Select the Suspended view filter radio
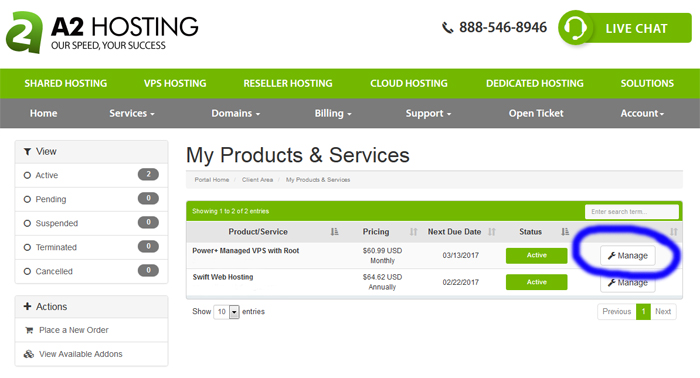700x378 pixels. [27, 223]
